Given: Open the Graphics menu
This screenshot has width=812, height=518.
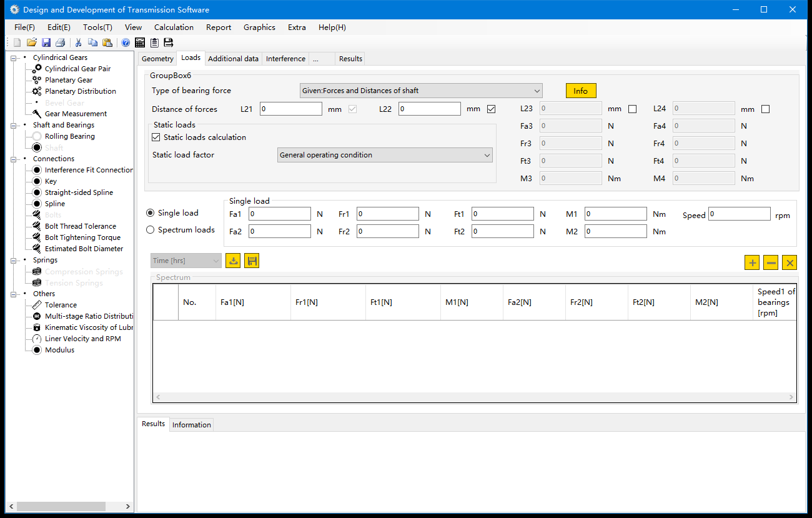Looking at the screenshot, I should coord(259,27).
